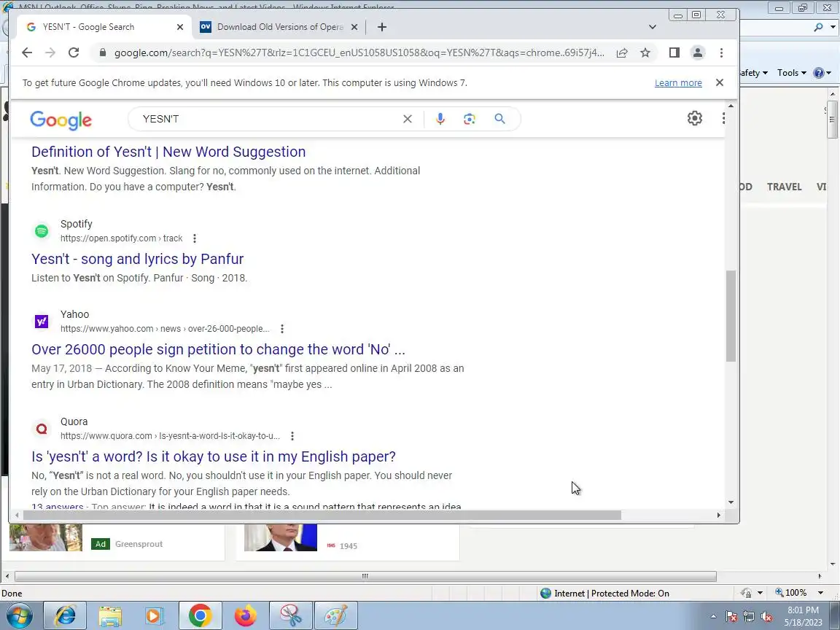Launch Windows Media Player from taskbar
840x630 pixels.
pyautogui.click(x=155, y=615)
